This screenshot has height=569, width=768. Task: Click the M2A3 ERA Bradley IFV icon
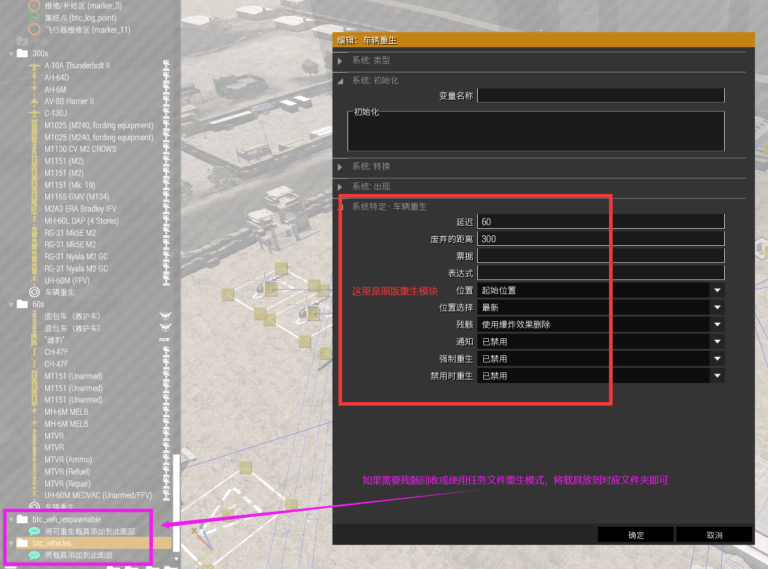point(34,209)
